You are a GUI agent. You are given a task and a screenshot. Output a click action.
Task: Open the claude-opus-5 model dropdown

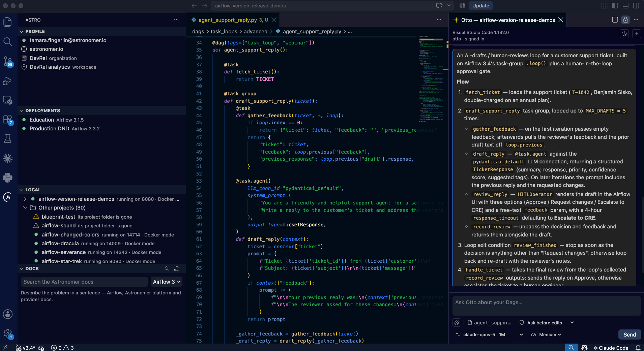[489, 334]
